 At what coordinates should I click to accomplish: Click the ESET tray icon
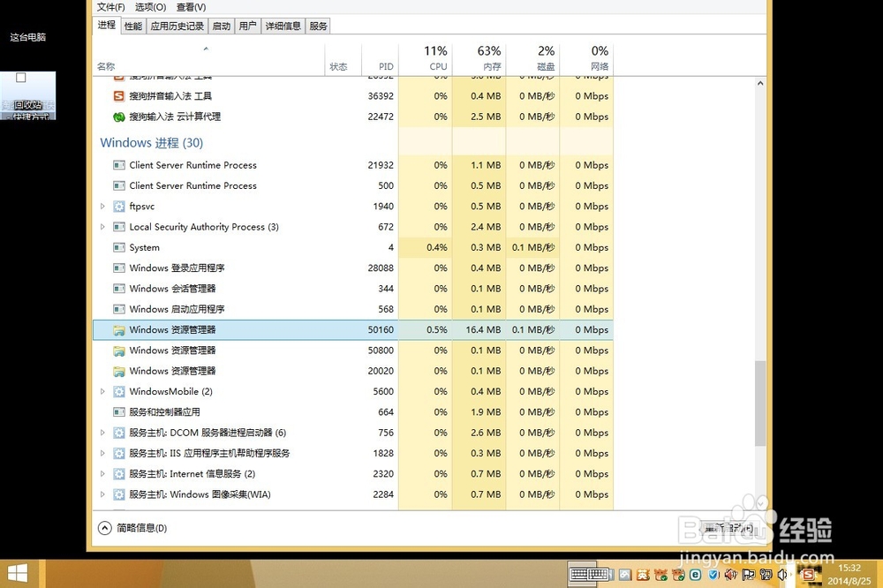click(696, 575)
